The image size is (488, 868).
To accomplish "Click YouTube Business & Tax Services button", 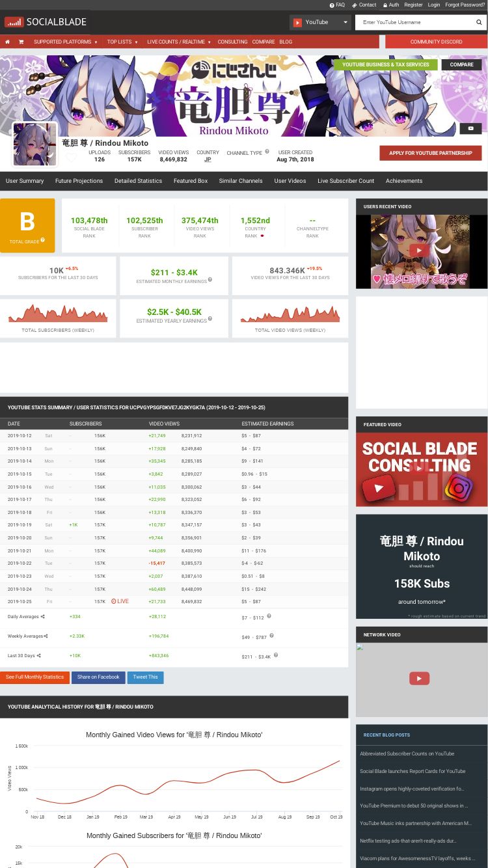I will tap(386, 64).
